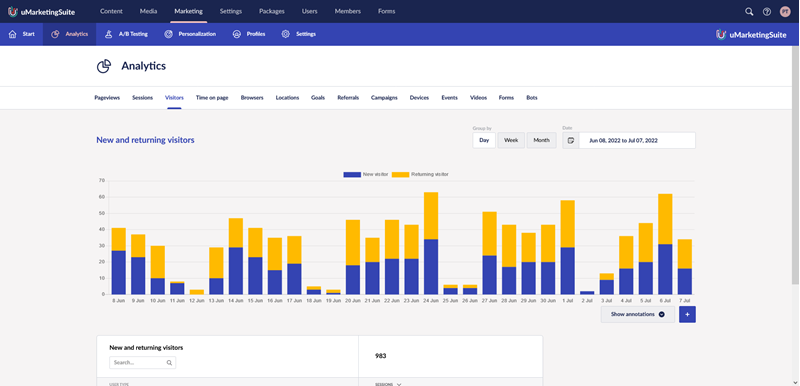Click the table Search input field
800x386 pixels.
tap(142, 363)
